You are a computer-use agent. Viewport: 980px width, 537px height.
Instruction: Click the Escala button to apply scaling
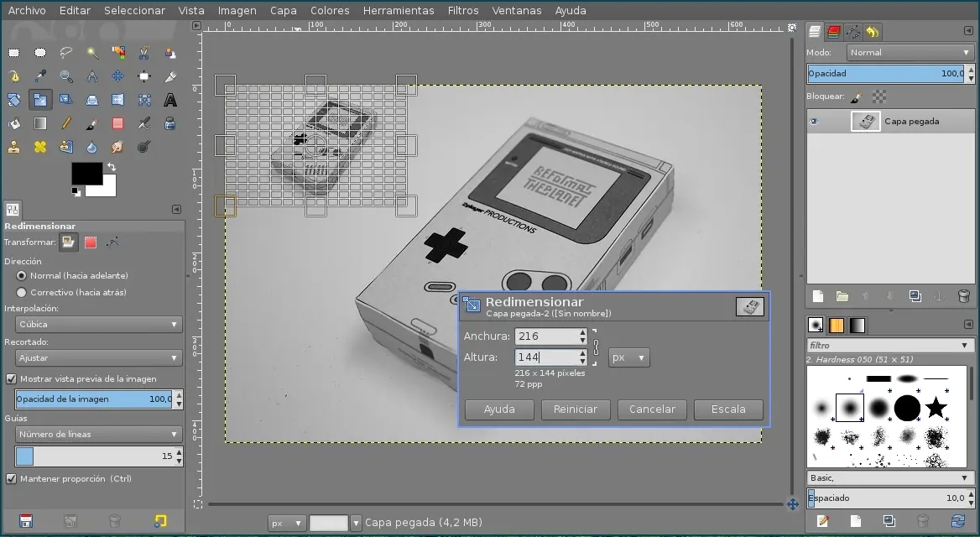(x=727, y=409)
